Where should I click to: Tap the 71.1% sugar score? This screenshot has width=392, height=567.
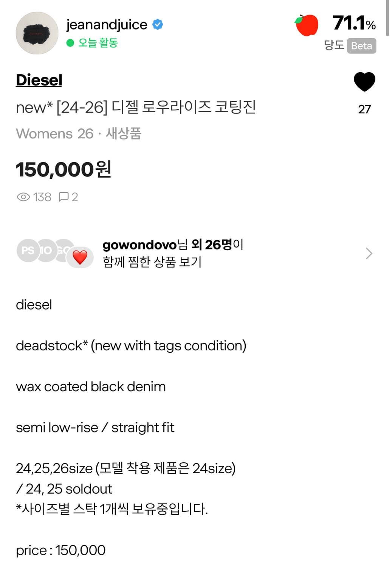[354, 23]
